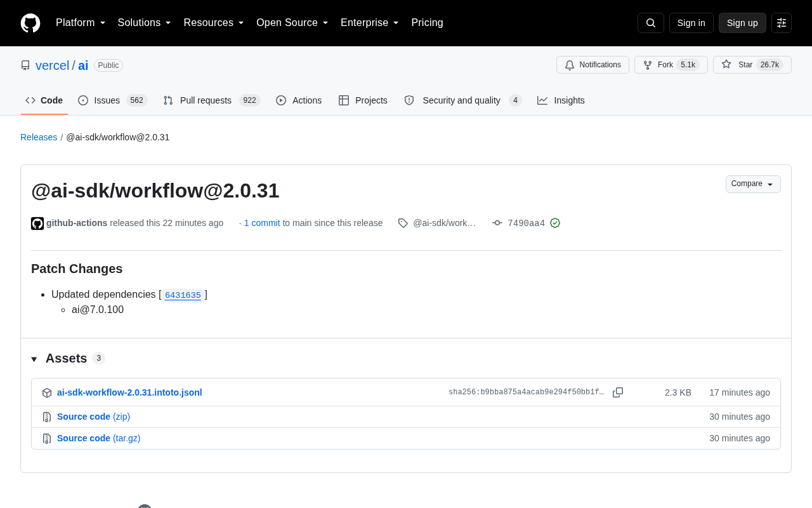The image size is (812, 508).
Task: Copy the sha256 checksum with the copy icon
Action: coord(618,392)
